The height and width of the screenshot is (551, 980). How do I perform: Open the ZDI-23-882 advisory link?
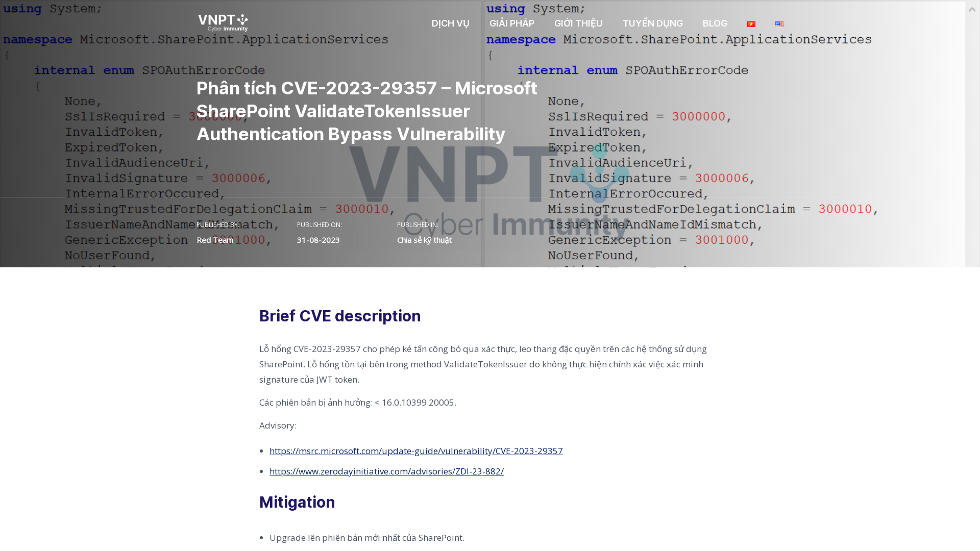point(386,471)
